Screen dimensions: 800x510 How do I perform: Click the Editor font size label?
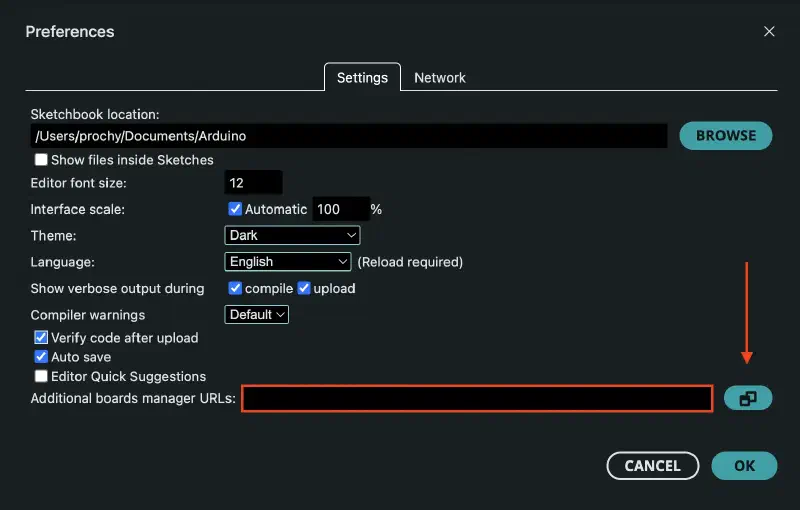(79, 183)
